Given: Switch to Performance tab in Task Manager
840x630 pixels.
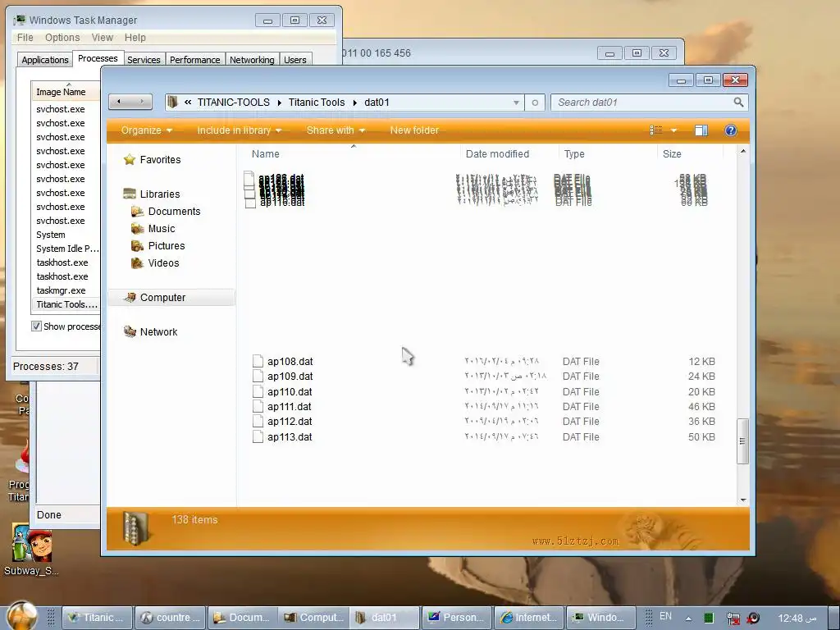Looking at the screenshot, I should 195,60.
